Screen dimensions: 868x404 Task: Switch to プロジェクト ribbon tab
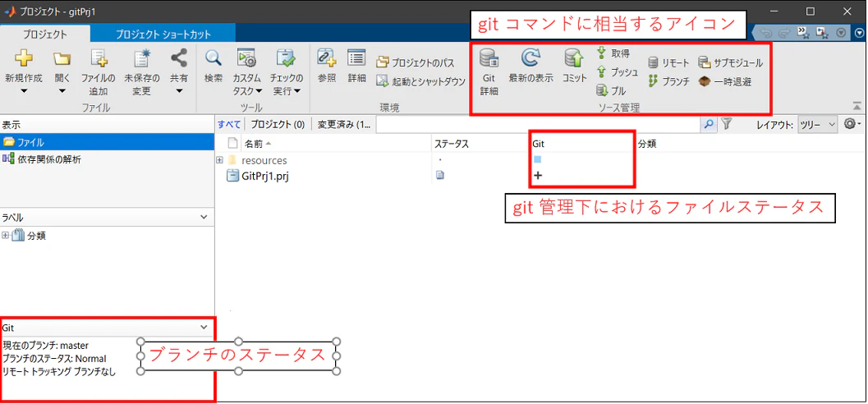pyautogui.click(x=45, y=34)
